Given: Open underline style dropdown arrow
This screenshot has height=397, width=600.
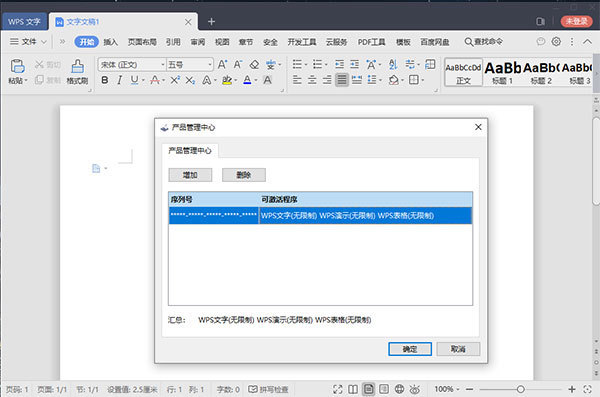Looking at the screenshot, I should pyautogui.click(x=143, y=80).
